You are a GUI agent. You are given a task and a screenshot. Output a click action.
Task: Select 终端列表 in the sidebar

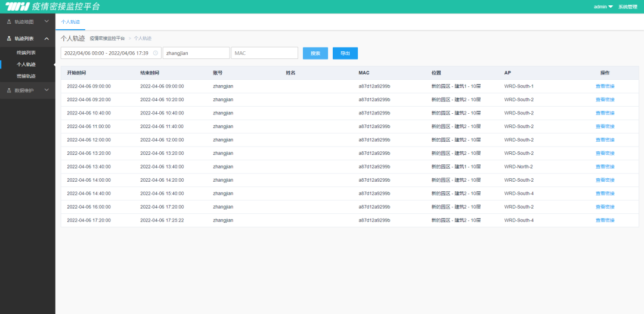click(x=26, y=52)
